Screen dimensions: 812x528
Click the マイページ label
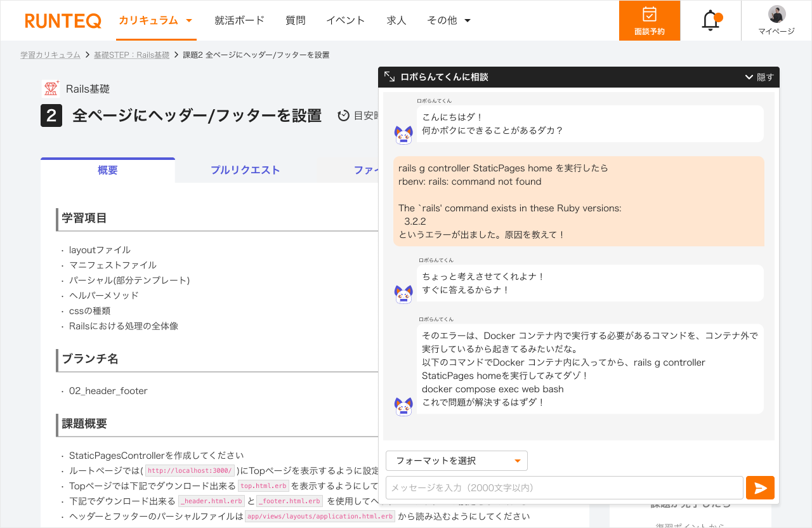(776, 31)
